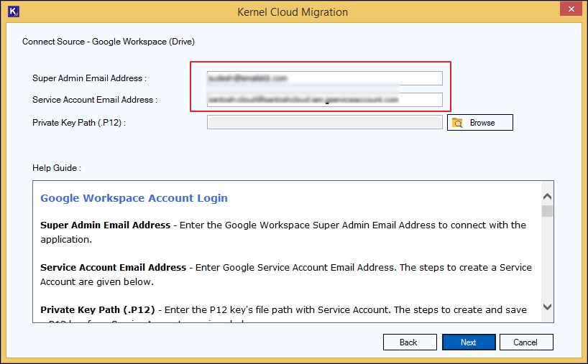Click the Service Account Email Address field

tap(324, 100)
